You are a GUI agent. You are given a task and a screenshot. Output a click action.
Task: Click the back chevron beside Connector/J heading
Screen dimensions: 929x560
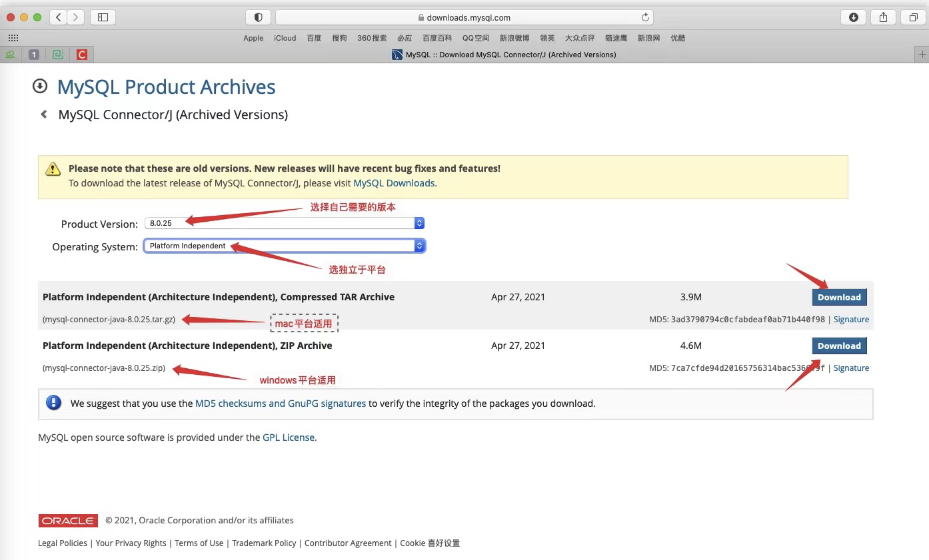coord(44,115)
